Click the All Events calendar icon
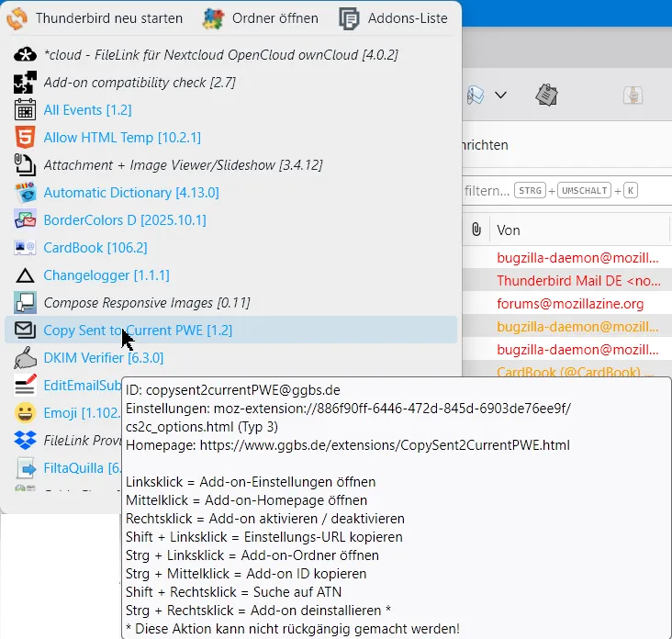 pyautogui.click(x=25, y=110)
